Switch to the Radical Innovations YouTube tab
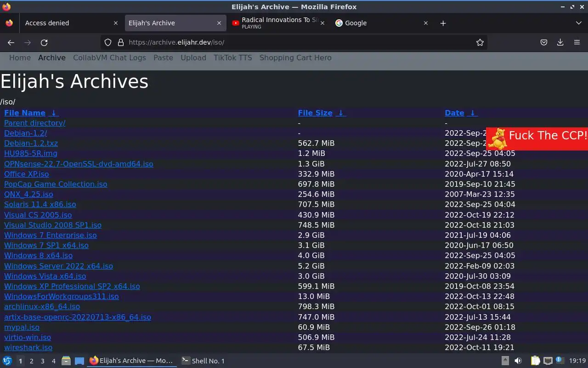Viewport: 588px width, 368px height. coord(279,23)
